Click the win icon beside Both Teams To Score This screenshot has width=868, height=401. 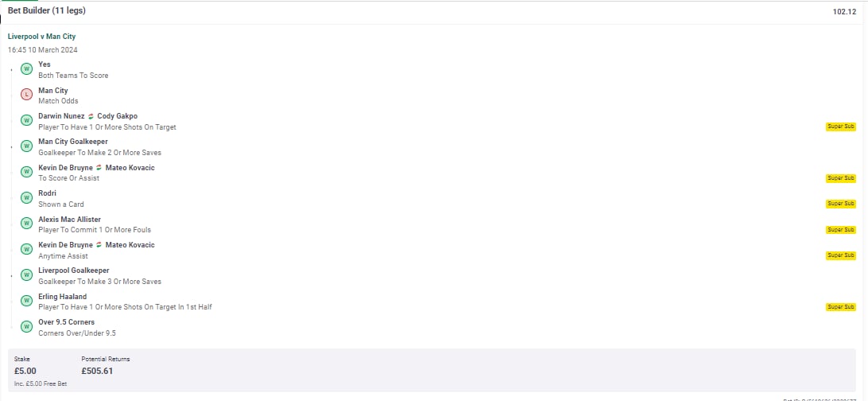(x=26, y=69)
